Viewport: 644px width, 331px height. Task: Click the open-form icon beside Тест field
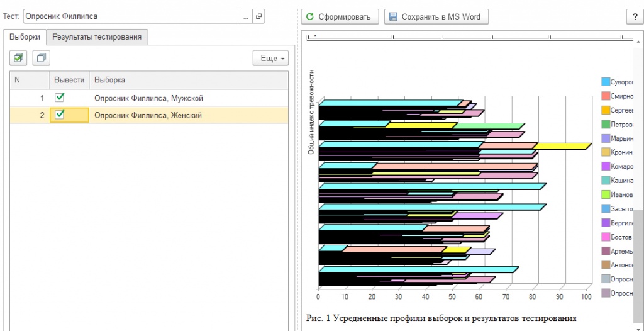[x=258, y=16]
